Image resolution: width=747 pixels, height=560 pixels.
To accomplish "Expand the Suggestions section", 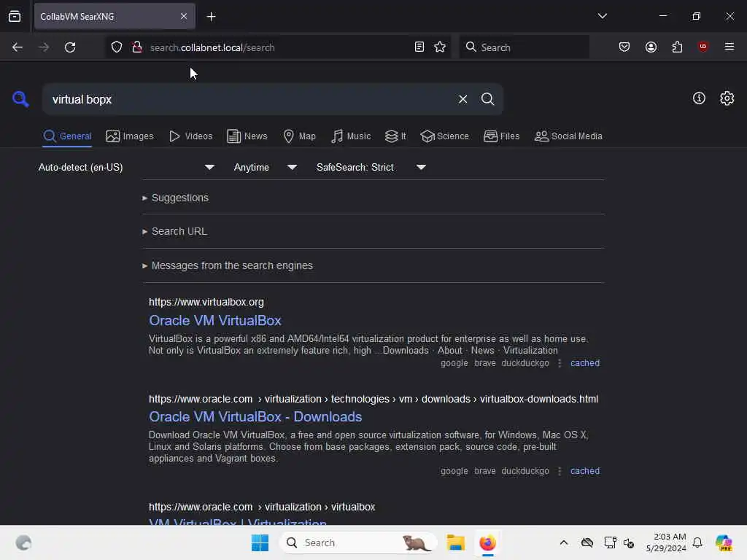I will coord(175,198).
